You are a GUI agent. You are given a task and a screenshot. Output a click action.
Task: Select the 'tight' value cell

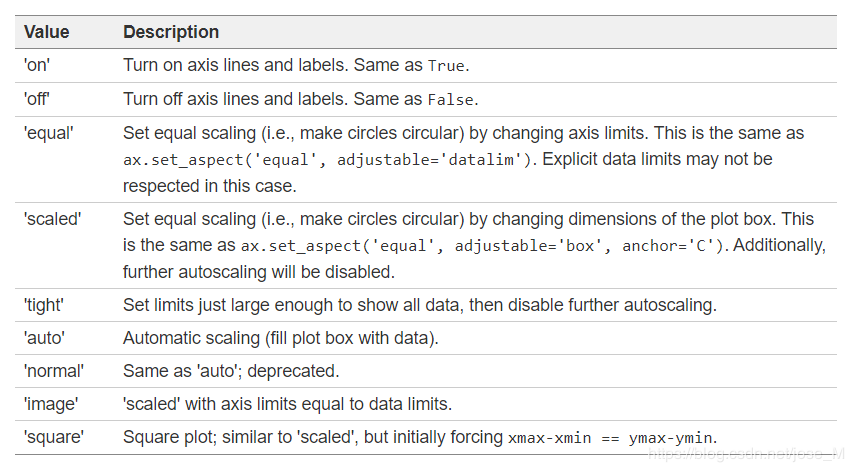coord(42,305)
